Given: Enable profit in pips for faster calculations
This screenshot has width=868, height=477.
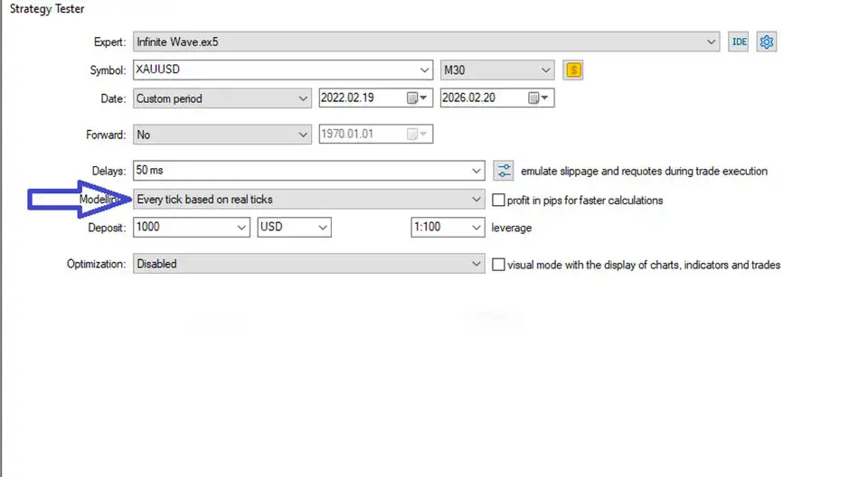Looking at the screenshot, I should (x=498, y=200).
